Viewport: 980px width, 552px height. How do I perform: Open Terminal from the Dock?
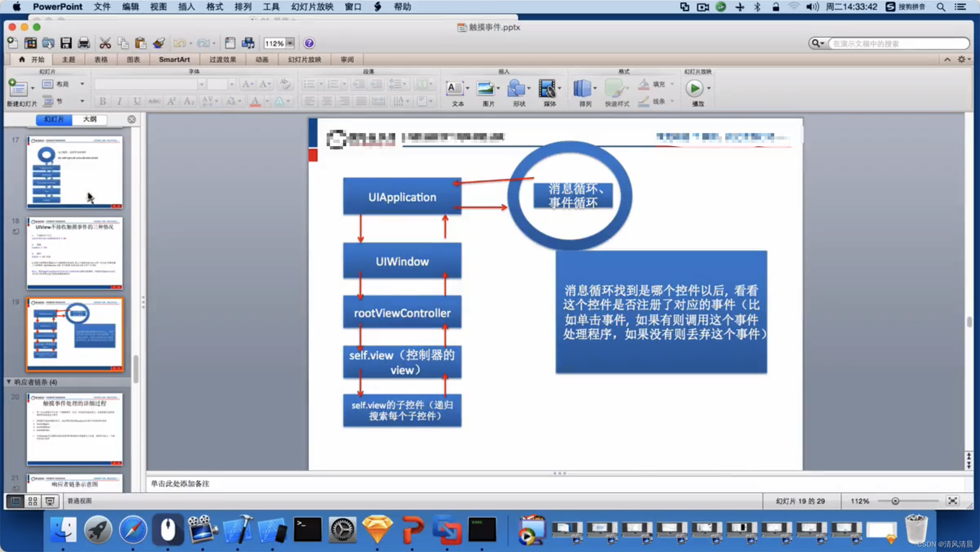point(307,530)
